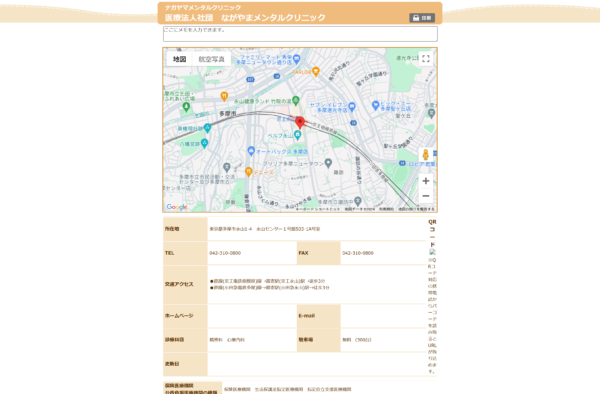Click the 駐車場 value text
Screen dimensions: 600x394
coord(357,340)
